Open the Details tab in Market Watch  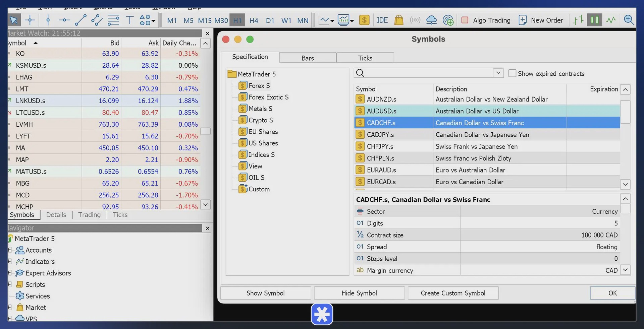(x=56, y=215)
